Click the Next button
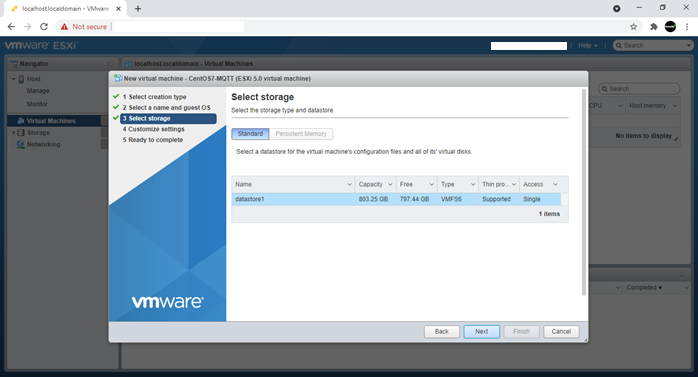 click(x=481, y=332)
